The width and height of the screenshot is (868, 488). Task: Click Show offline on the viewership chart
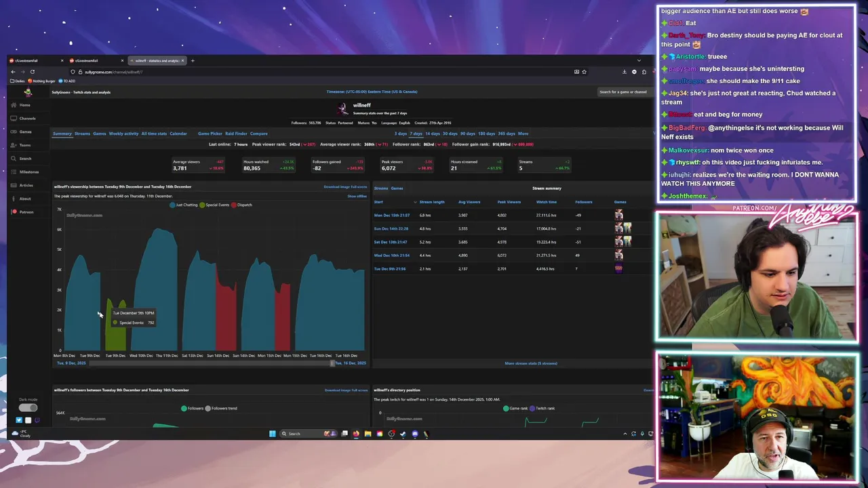click(x=357, y=196)
